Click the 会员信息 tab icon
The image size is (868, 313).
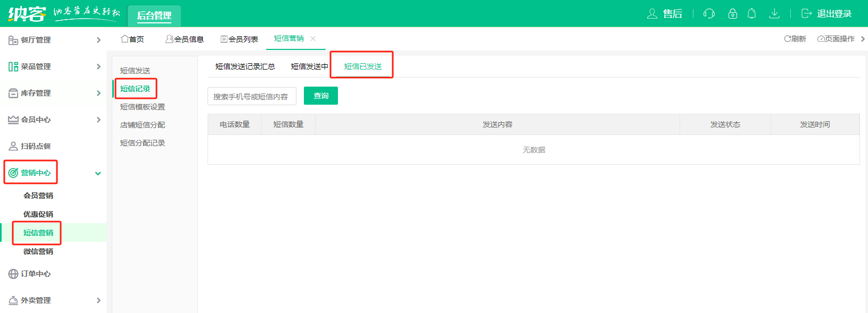point(169,39)
